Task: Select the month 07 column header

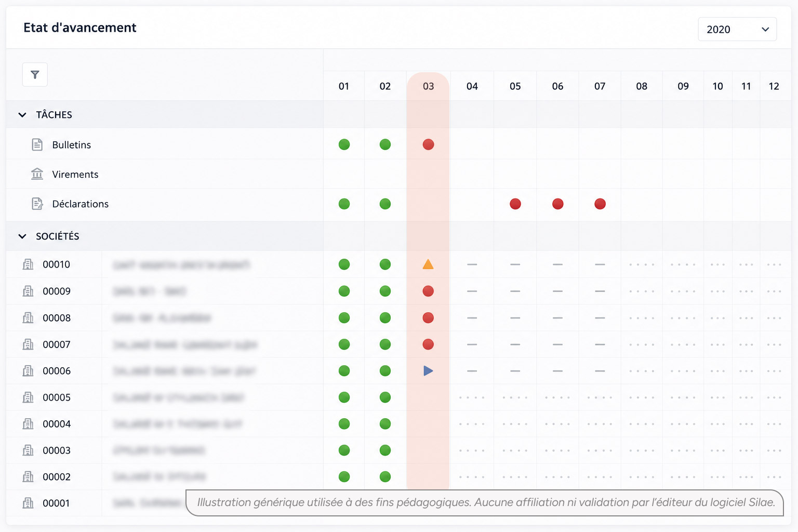Action: point(600,86)
